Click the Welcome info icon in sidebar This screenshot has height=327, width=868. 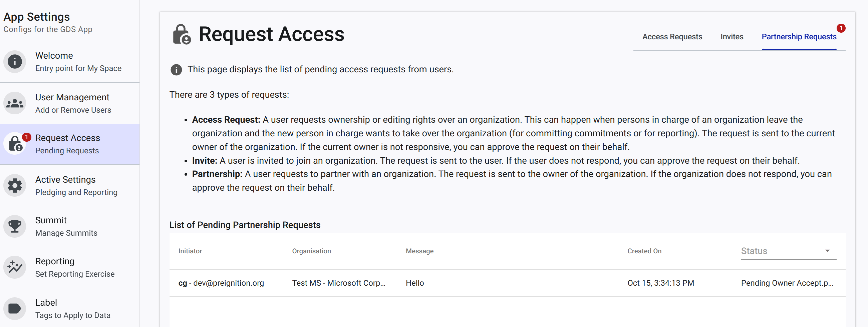pos(15,62)
